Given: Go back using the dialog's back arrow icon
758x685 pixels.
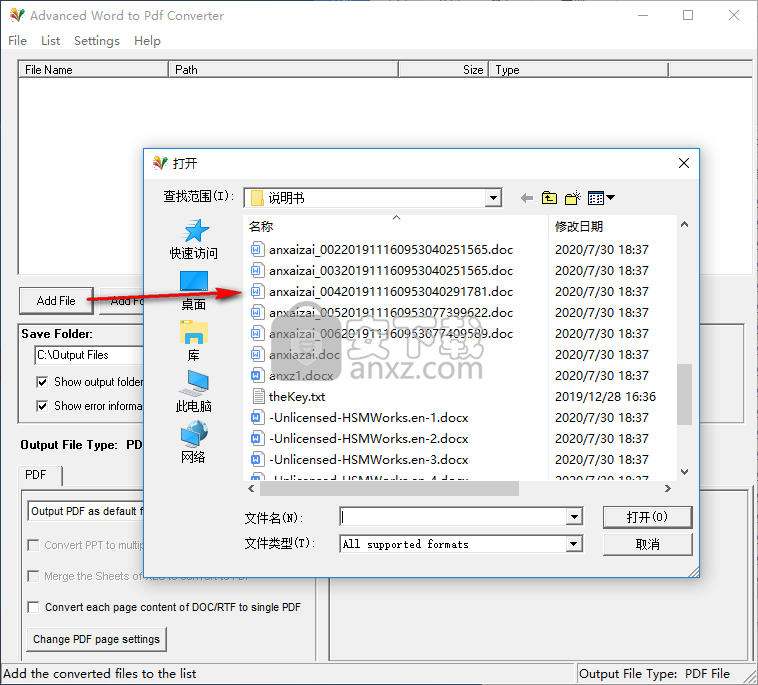Looking at the screenshot, I should coord(526,198).
